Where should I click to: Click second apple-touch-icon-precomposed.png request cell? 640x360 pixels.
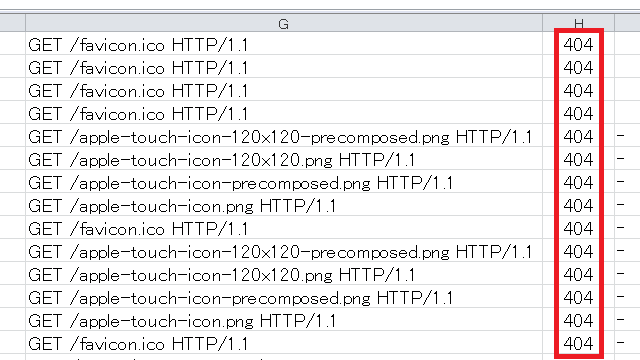(284, 297)
